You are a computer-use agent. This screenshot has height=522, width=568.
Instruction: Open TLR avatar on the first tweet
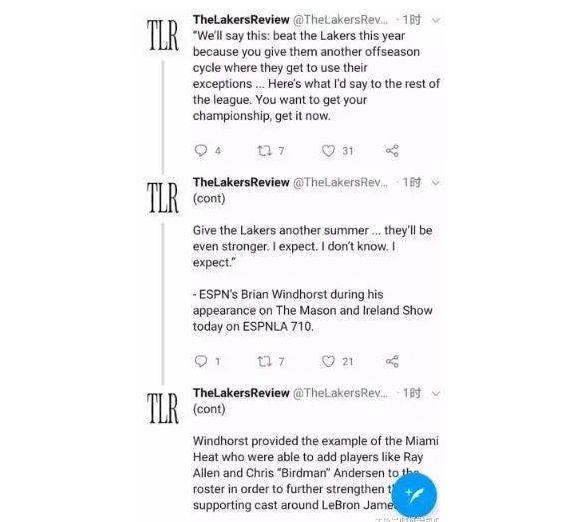[163, 35]
